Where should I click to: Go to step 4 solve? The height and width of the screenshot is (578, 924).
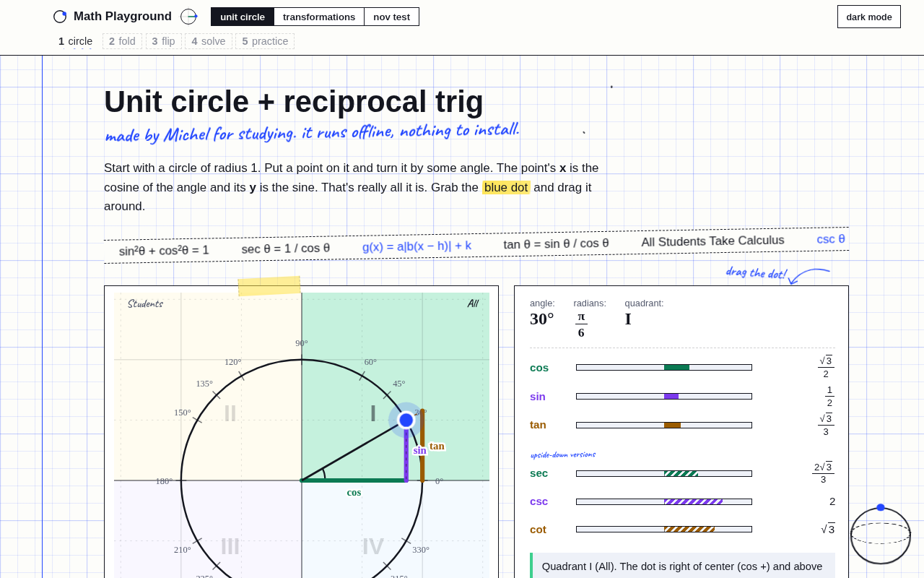(x=209, y=41)
